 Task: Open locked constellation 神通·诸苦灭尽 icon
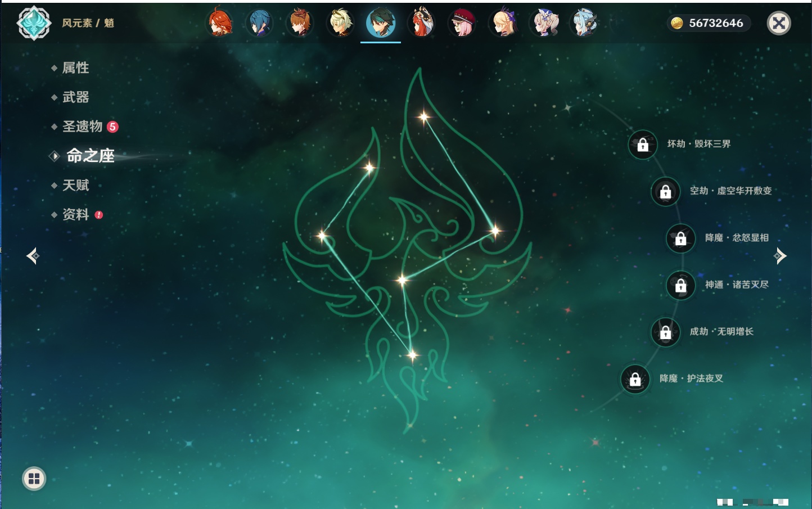pos(681,285)
